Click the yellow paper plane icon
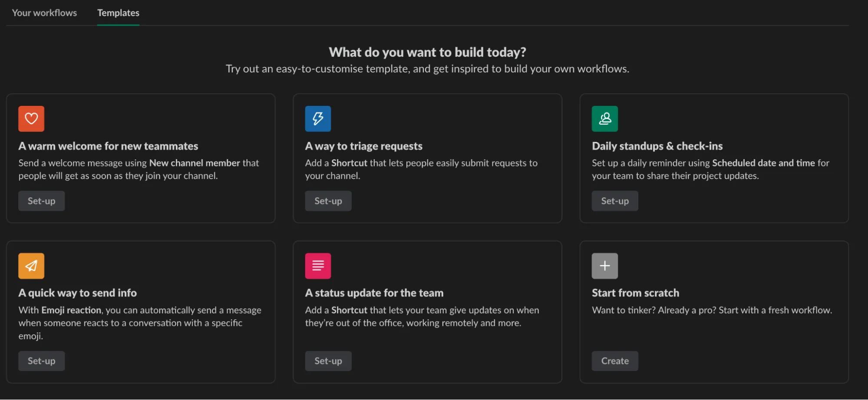 [31, 266]
